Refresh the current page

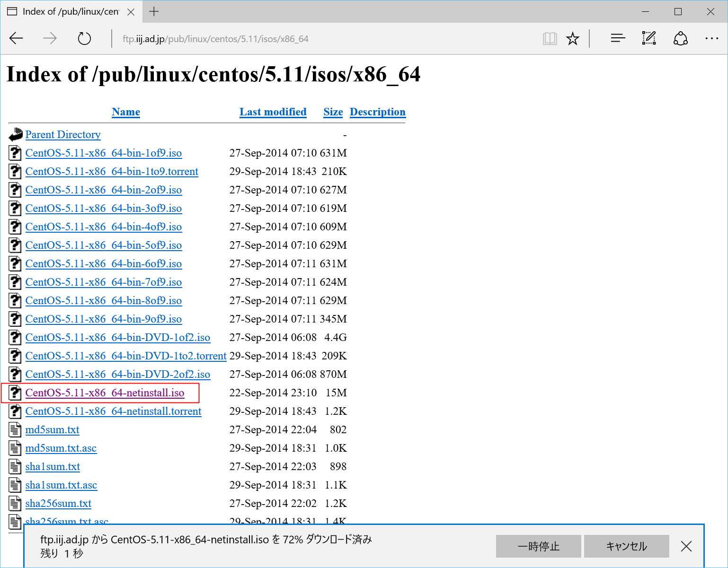coord(84,38)
